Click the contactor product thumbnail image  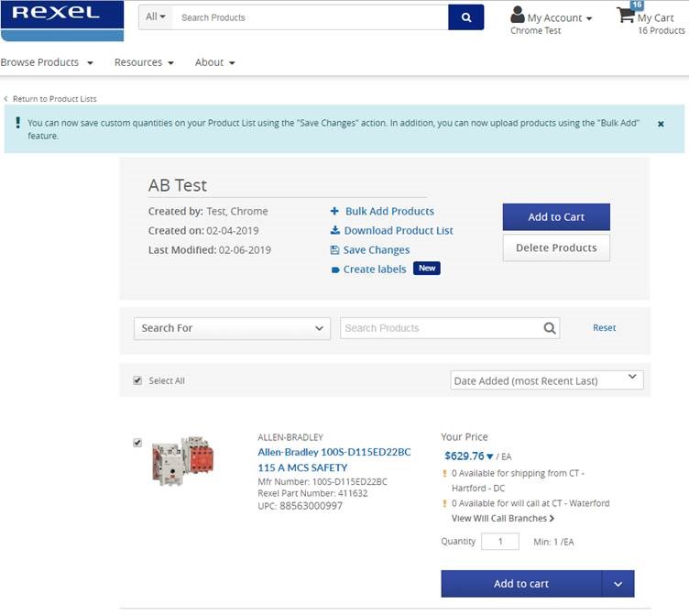click(x=182, y=461)
